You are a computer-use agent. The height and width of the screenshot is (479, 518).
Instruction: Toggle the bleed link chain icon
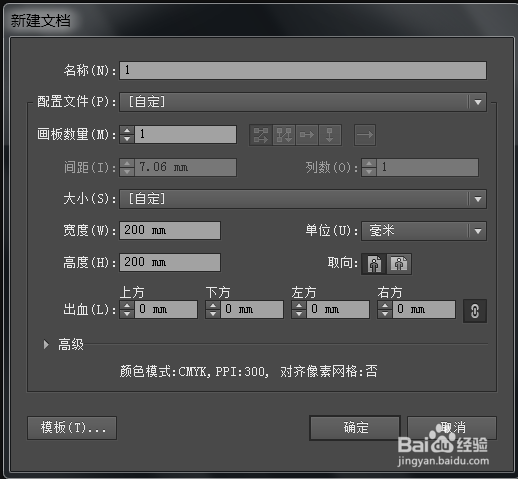[x=475, y=311]
